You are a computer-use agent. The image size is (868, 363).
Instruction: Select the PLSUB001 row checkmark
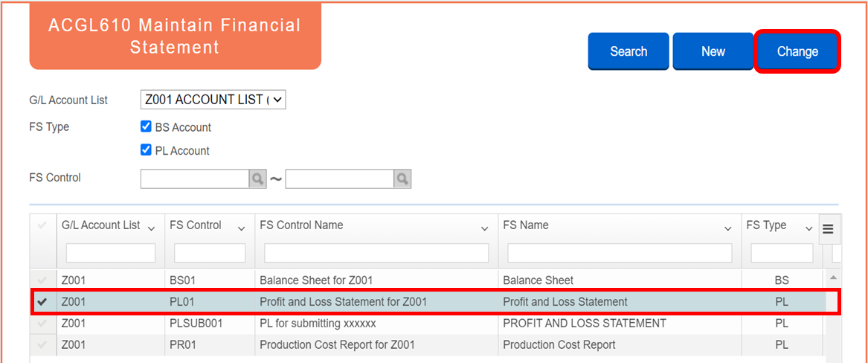(42, 323)
